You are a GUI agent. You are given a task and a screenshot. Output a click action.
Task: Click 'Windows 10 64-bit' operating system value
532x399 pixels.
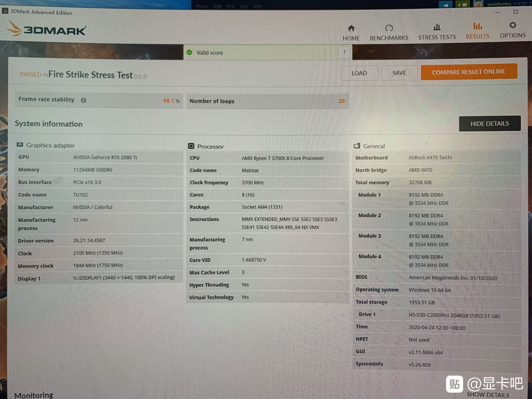pos(430,290)
